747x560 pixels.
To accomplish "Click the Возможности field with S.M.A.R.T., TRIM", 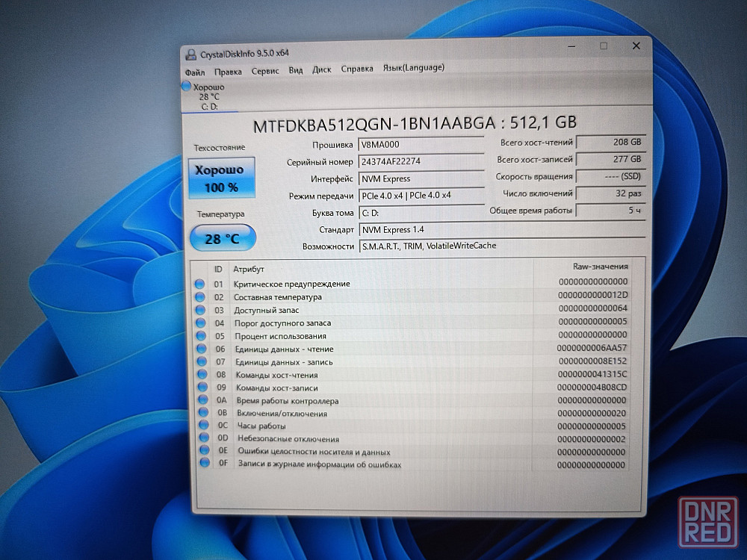I will (x=502, y=246).
